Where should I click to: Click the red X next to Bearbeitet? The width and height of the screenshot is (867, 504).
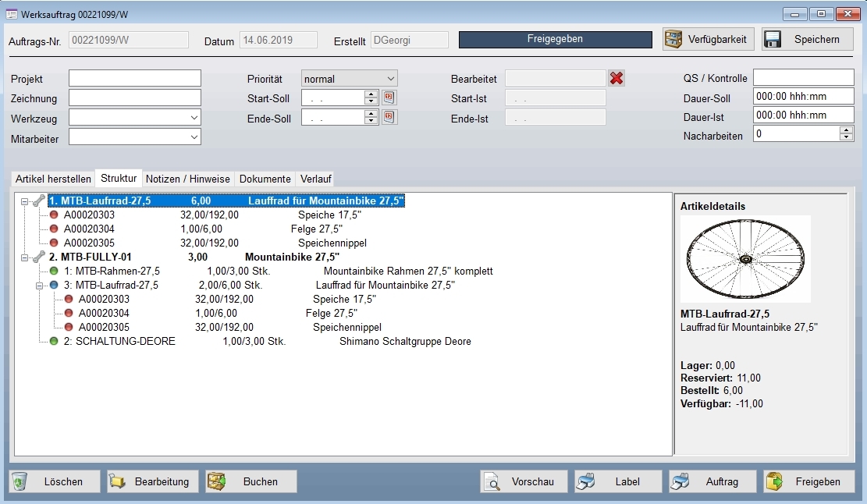click(x=616, y=79)
